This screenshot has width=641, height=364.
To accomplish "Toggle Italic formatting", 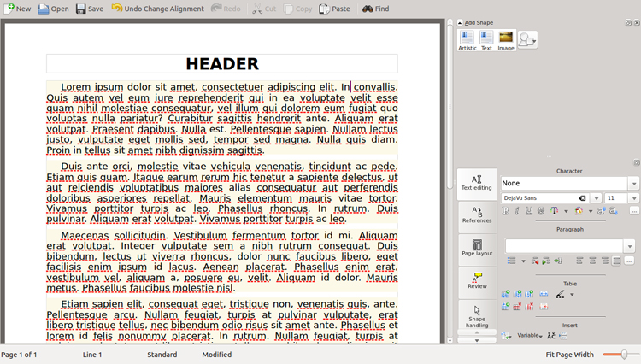I will click(517, 211).
